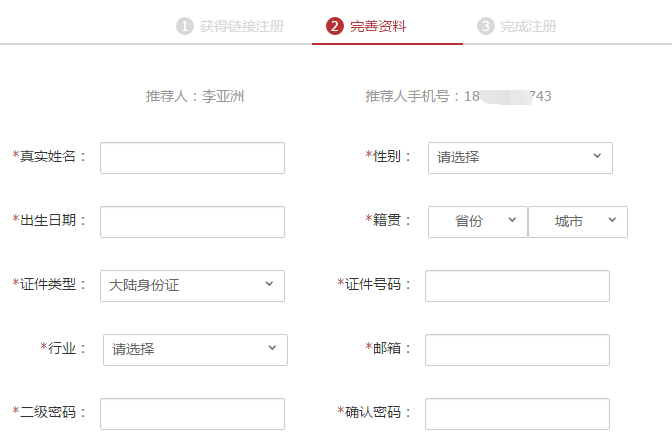
Task: Focus the 二级密码 password field
Action: 192,414
